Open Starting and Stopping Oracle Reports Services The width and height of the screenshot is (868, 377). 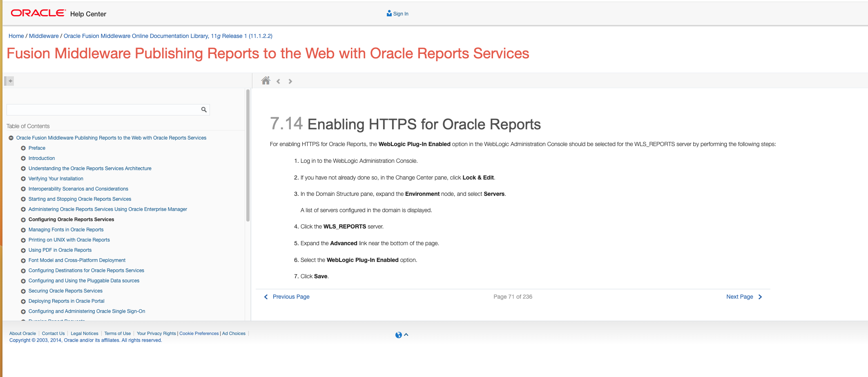pyautogui.click(x=80, y=199)
